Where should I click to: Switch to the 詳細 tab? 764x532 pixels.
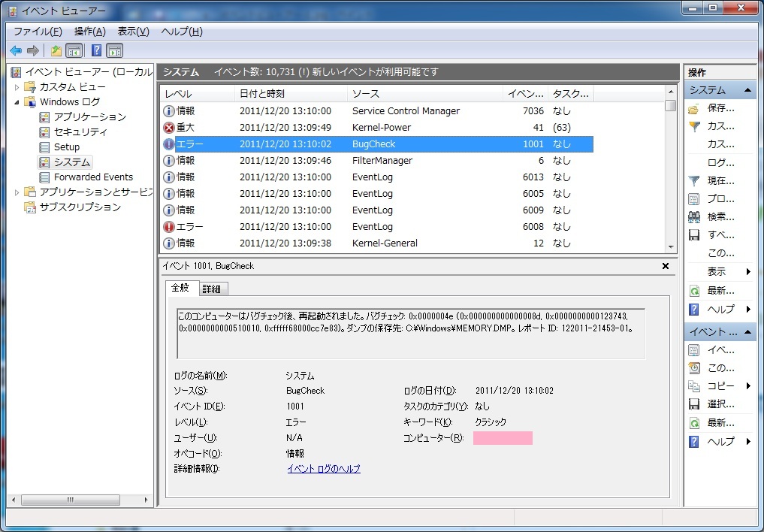213,289
